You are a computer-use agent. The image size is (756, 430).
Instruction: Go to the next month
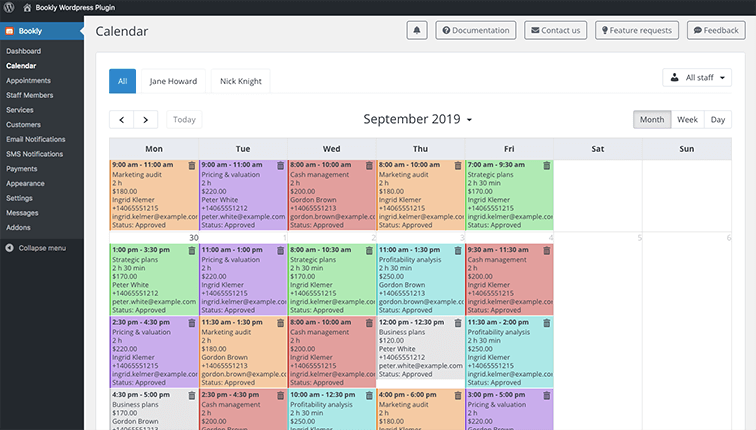[146, 120]
